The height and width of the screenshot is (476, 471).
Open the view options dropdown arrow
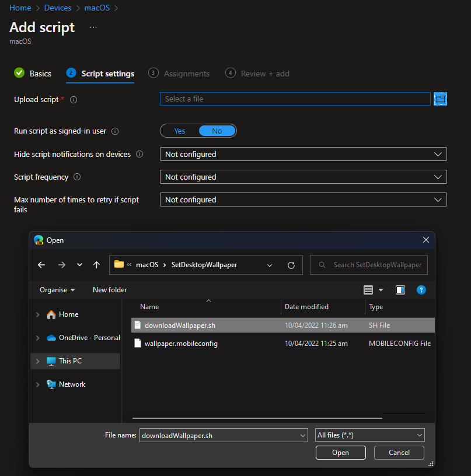pos(381,290)
